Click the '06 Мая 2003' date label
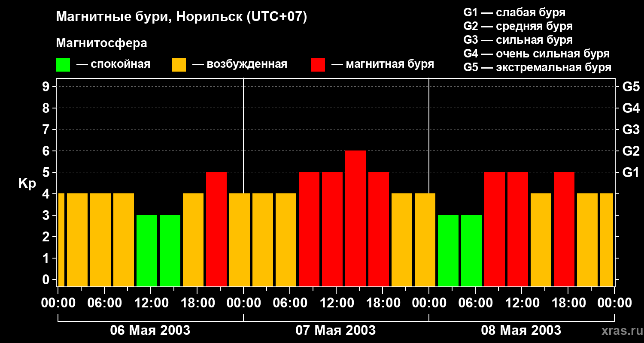Image resolution: width=644 pixels, height=343 pixels. tap(150, 330)
